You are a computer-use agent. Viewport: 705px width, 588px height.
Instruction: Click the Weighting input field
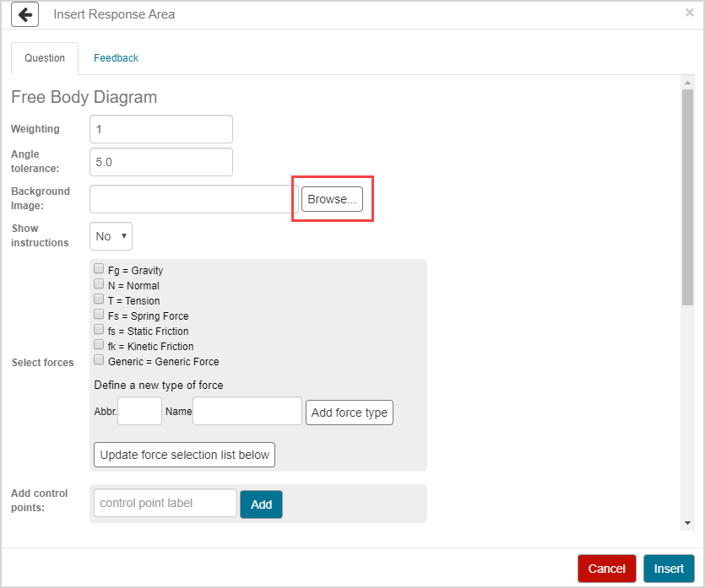click(x=160, y=129)
